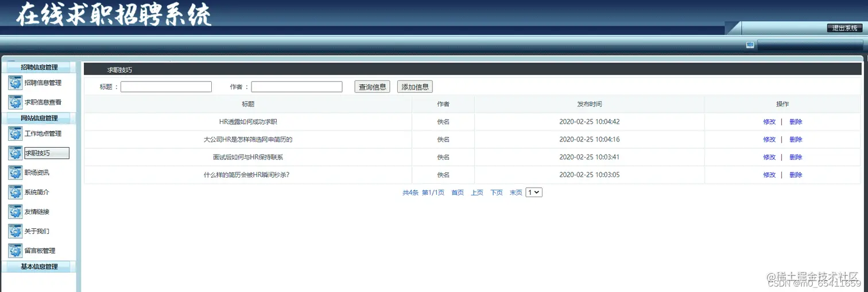Go to 末页 last page link
The width and height of the screenshot is (868, 292).
click(516, 193)
